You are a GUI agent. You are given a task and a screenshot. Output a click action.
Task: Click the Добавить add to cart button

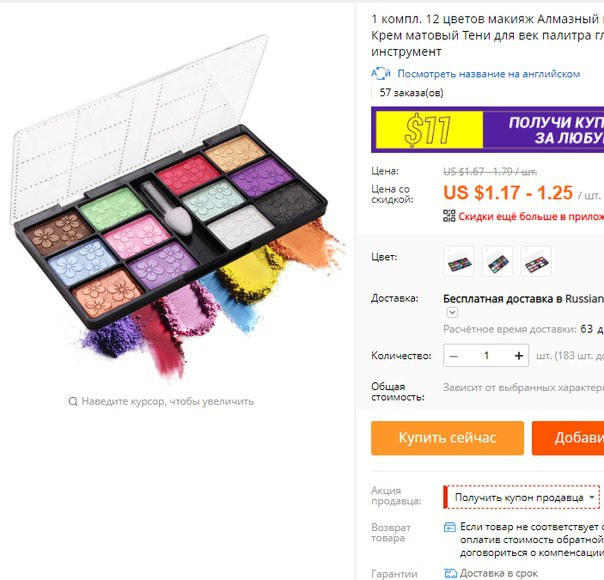coord(568,438)
